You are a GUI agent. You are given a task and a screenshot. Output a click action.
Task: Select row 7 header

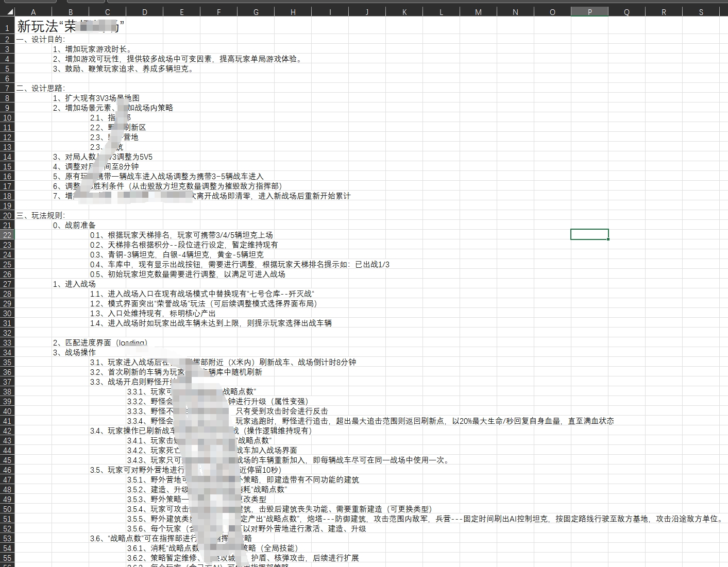(x=7, y=88)
